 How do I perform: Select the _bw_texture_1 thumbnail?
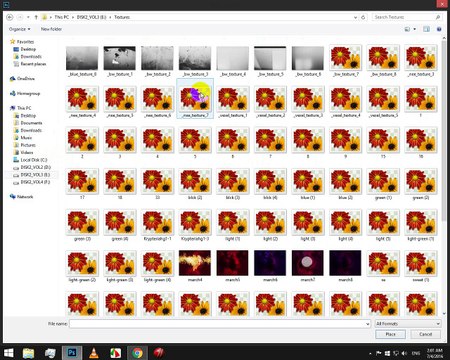point(120,58)
